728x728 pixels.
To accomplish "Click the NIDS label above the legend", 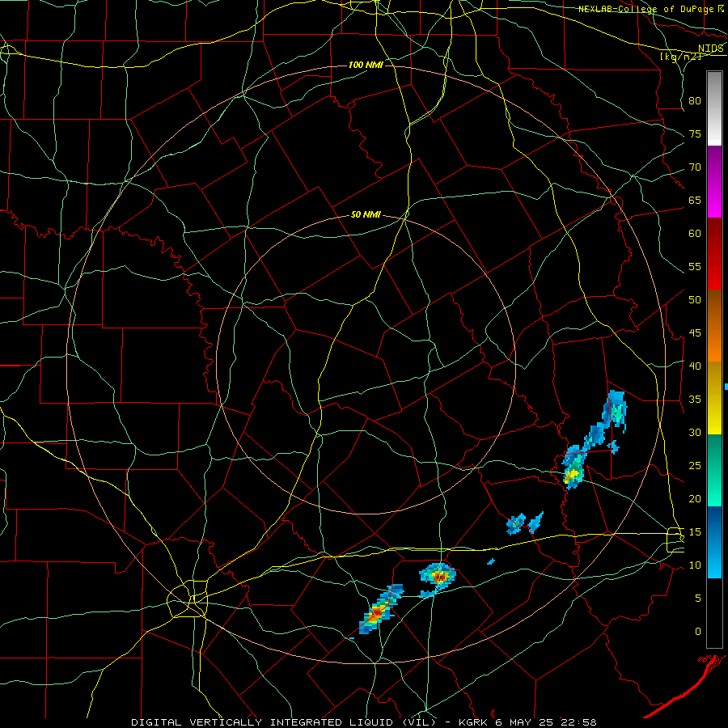I will click(x=711, y=48).
